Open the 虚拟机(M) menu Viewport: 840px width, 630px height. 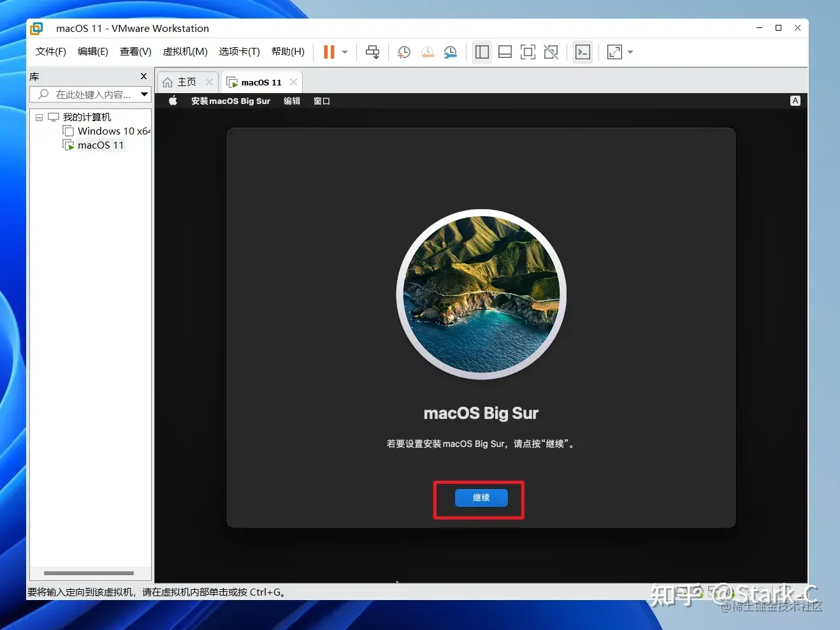coord(185,52)
